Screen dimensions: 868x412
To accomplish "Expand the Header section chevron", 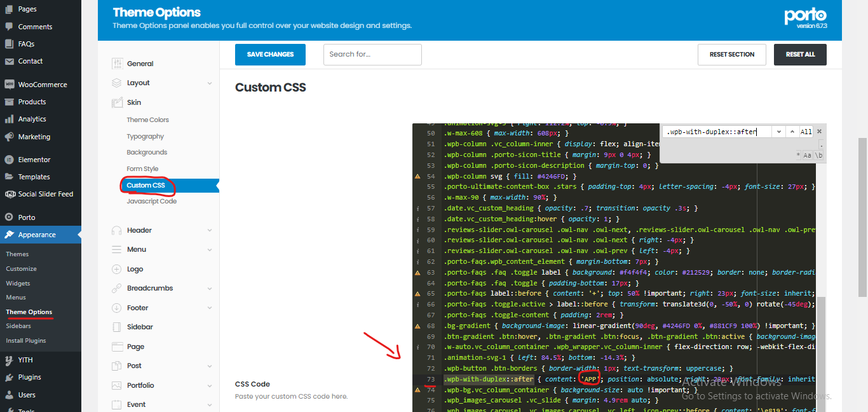I will tap(210, 231).
